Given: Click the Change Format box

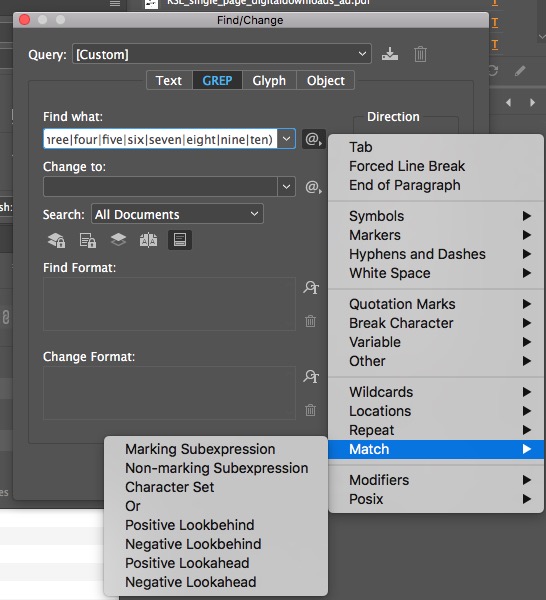Looking at the screenshot, I should [170, 393].
